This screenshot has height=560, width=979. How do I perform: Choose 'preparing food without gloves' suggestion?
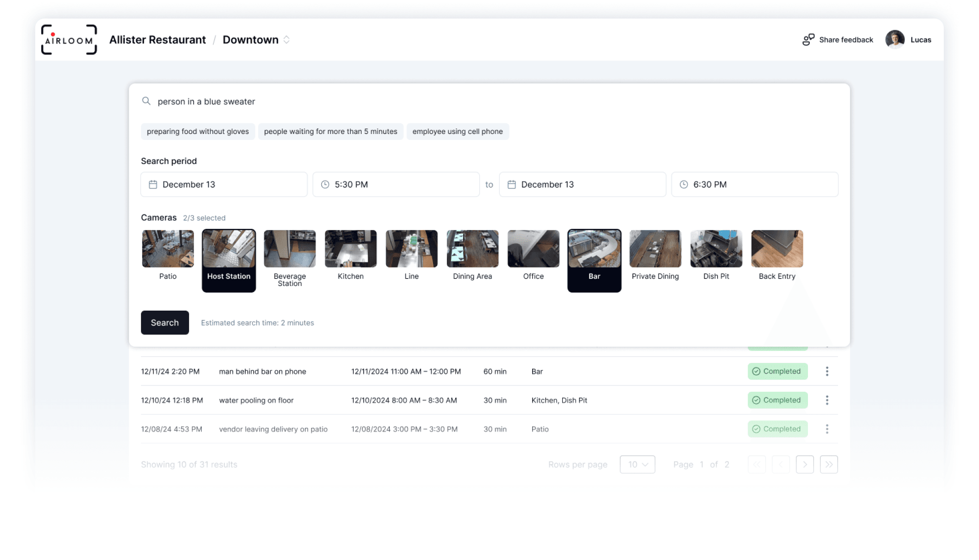click(x=198, y=132)
